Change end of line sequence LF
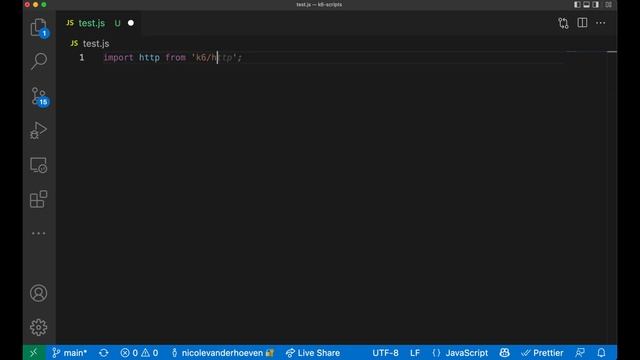 [415, 353]
